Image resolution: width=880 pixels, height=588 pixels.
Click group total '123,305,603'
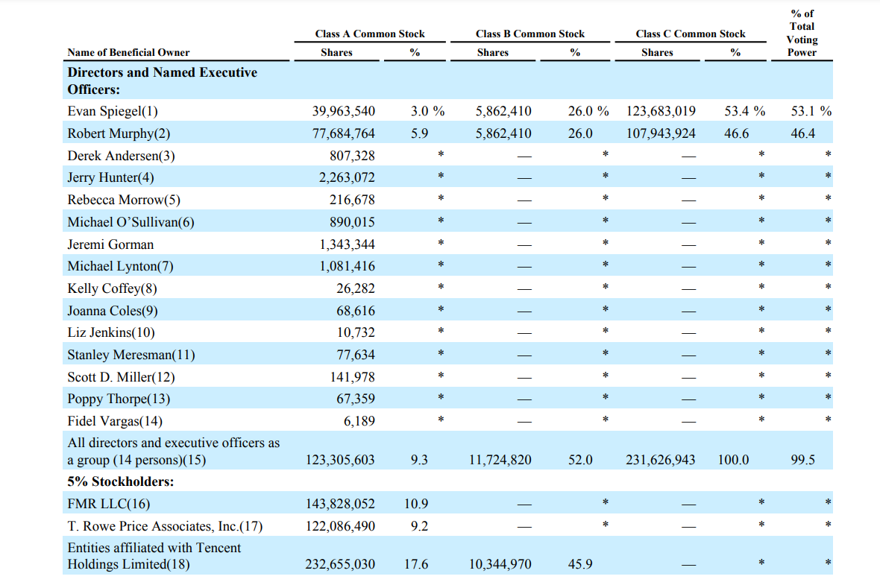340,460
